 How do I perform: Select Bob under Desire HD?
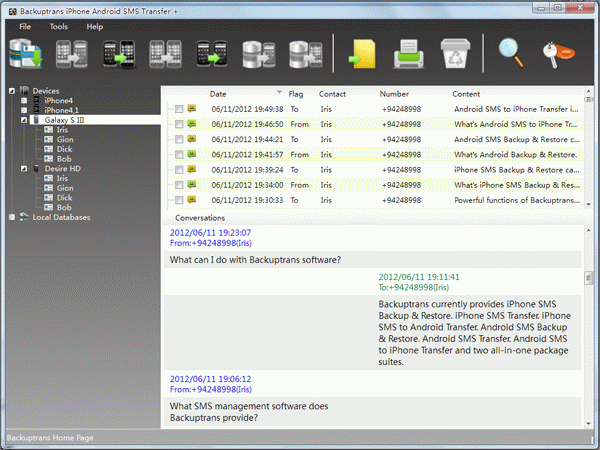click(64, 207)
